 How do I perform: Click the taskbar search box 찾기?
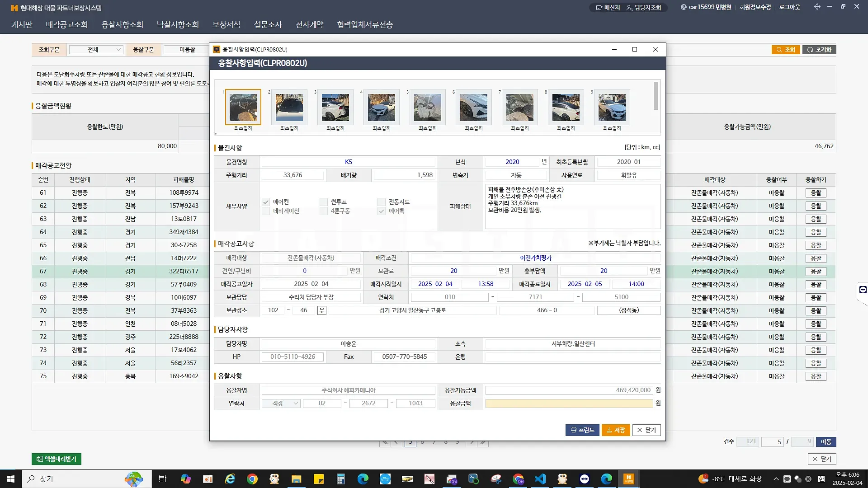87,479
